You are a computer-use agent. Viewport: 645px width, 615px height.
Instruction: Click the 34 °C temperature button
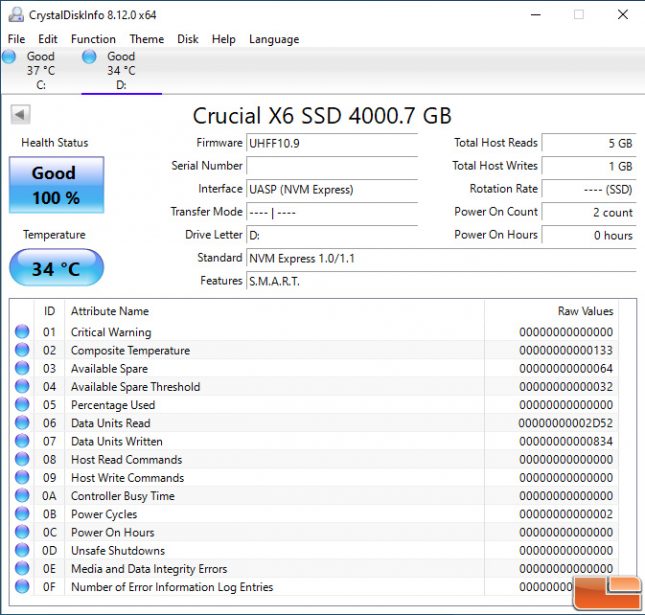click(x=56, y=268)
